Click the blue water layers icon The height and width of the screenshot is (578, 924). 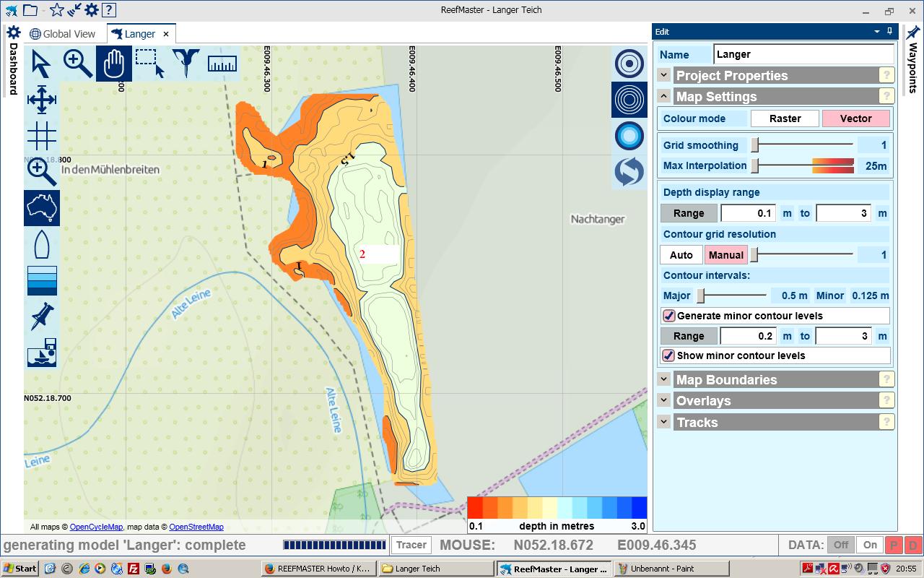[42, 280]
